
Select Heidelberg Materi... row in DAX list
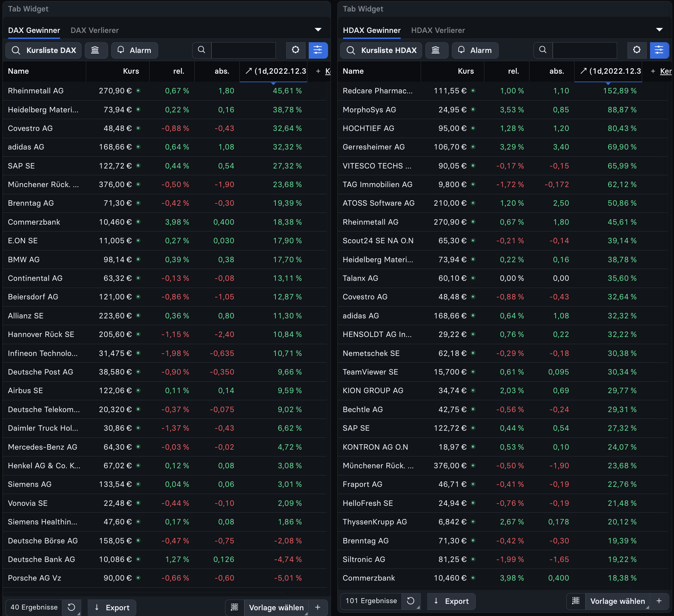165,110
